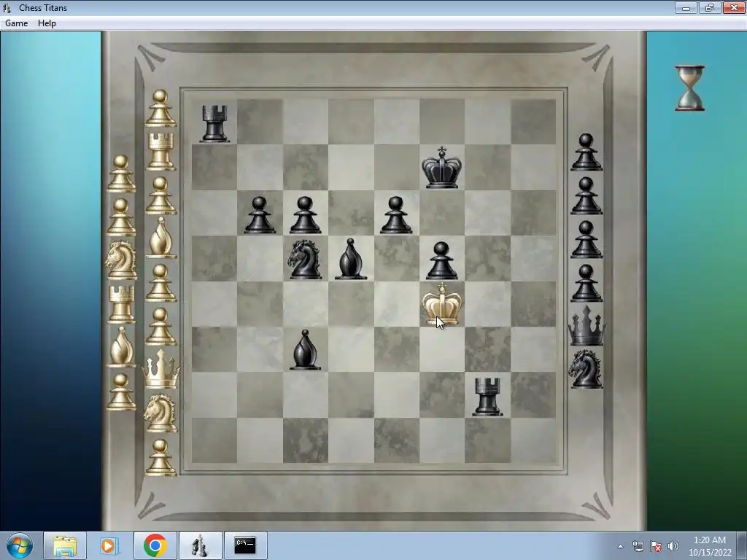Screen dimensions: 747x560
Task: Select the black pawn directly above the black knight
Action: point(305,215)
